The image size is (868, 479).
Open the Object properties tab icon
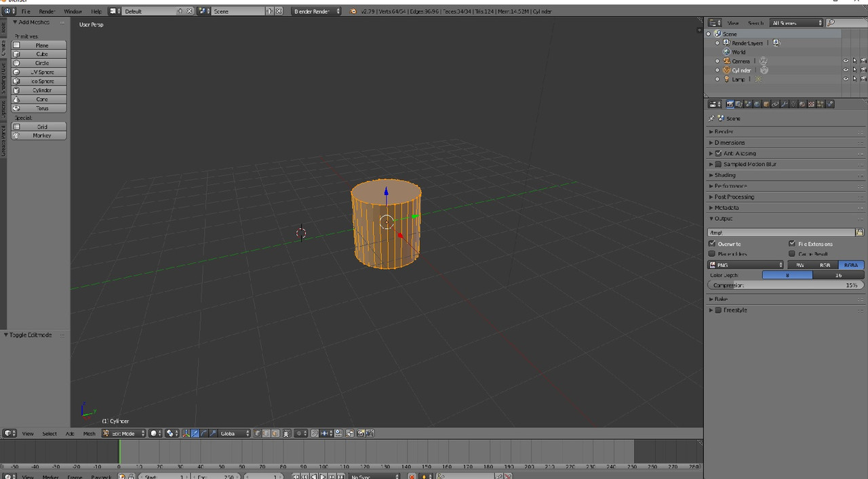(766, 104)
